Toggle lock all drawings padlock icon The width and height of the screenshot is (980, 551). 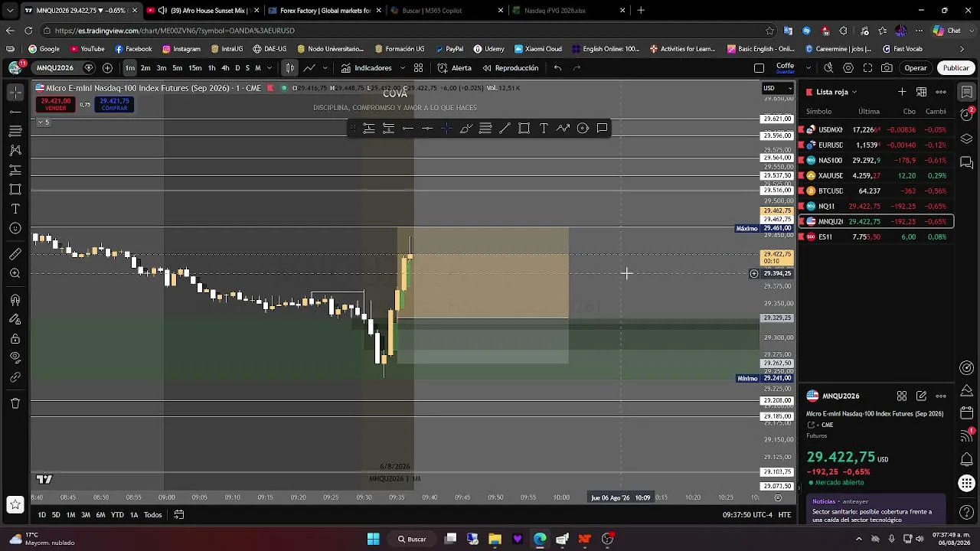[x=15, y=339]
